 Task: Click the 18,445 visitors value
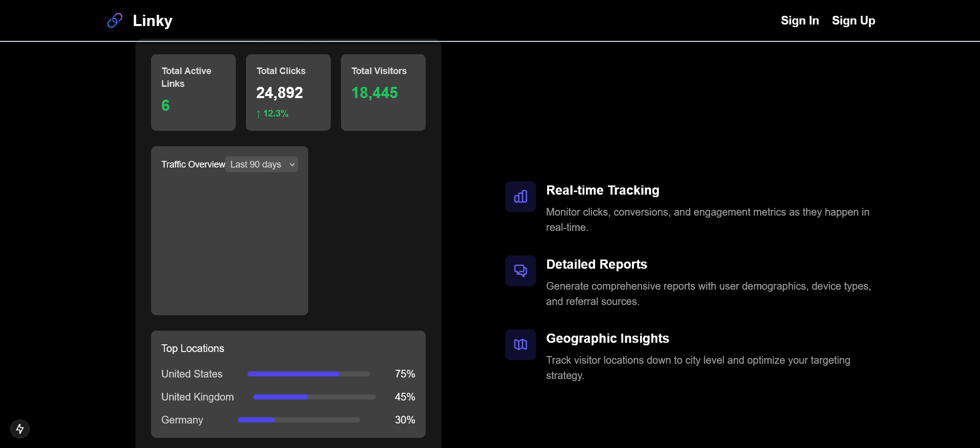[375, 92]
